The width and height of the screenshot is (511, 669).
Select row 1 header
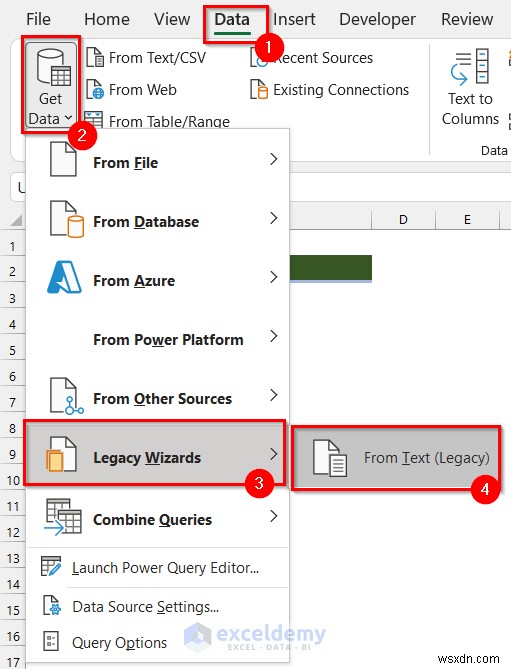[x=12, y=246]
